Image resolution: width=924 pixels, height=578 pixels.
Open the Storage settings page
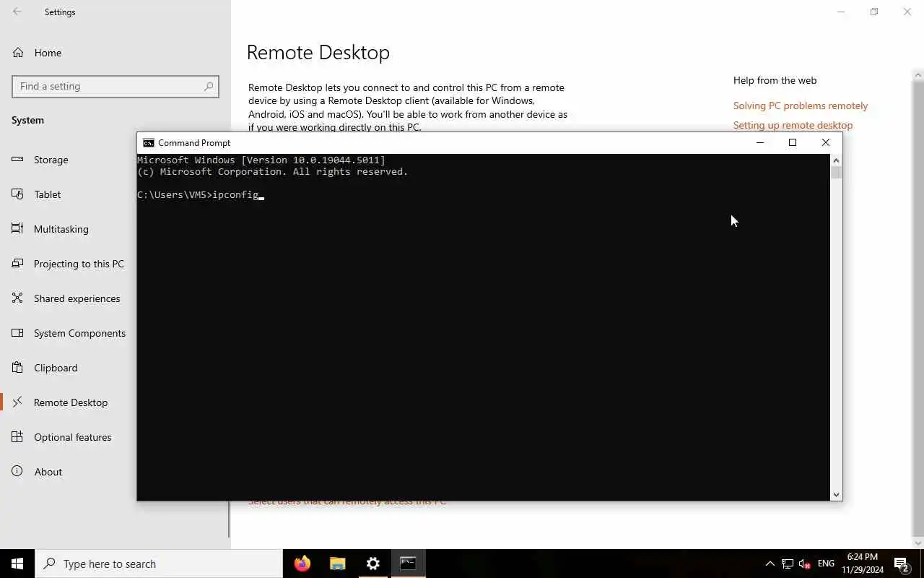(x=51, y=160)
